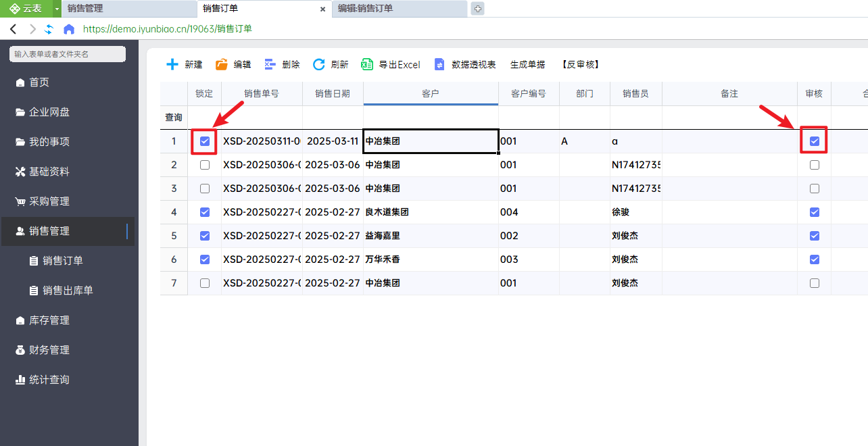Toggle 锁定 checkbox in row 7
The height and width of the screenshot is (446, 868).
click(205, 283)
